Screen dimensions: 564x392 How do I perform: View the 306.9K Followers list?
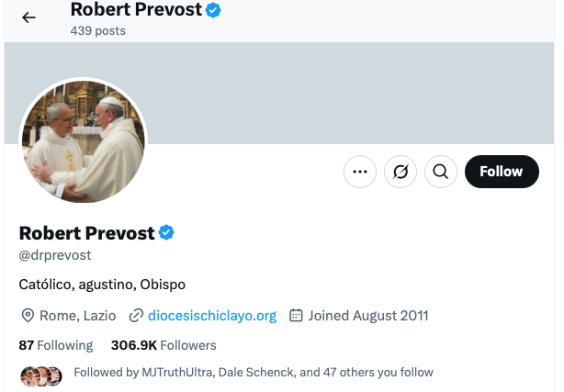[164, 345]
